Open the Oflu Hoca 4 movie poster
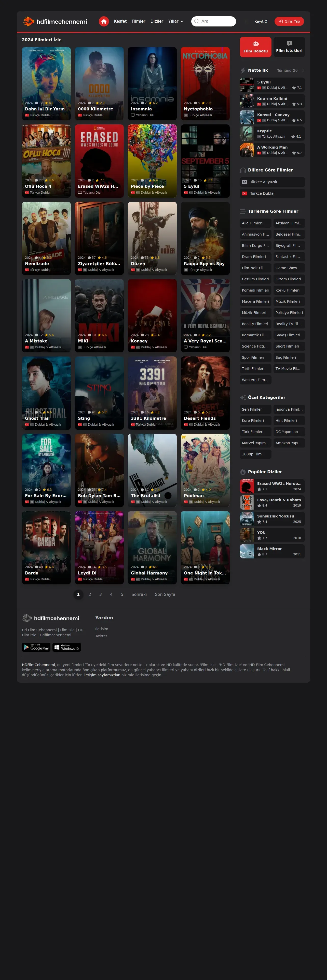 click(46, 161)
